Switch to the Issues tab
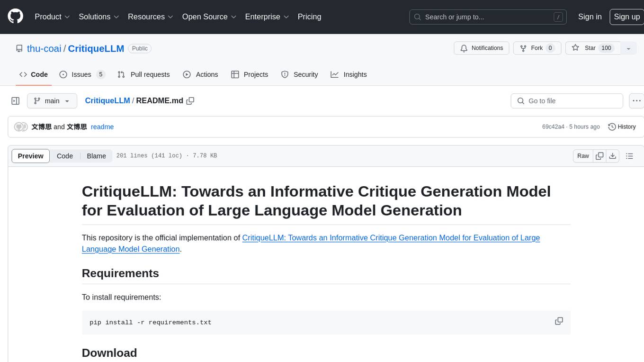 [82, 74]
